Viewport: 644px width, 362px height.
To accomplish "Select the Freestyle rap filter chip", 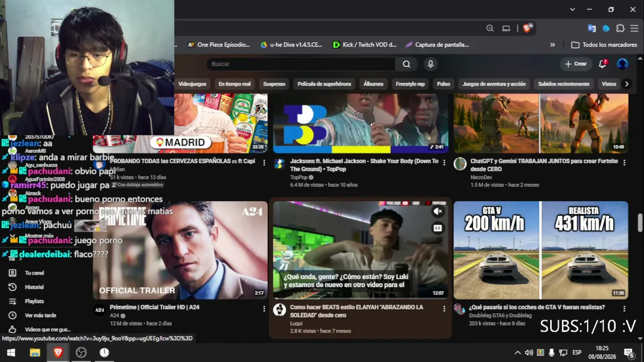I will [x=410, y=84].
